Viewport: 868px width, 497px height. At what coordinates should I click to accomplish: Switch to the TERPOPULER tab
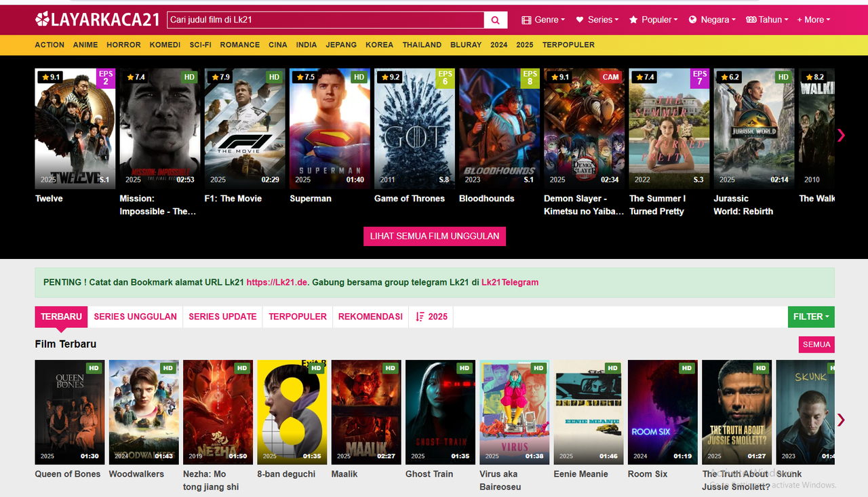(x=298, y=317)
